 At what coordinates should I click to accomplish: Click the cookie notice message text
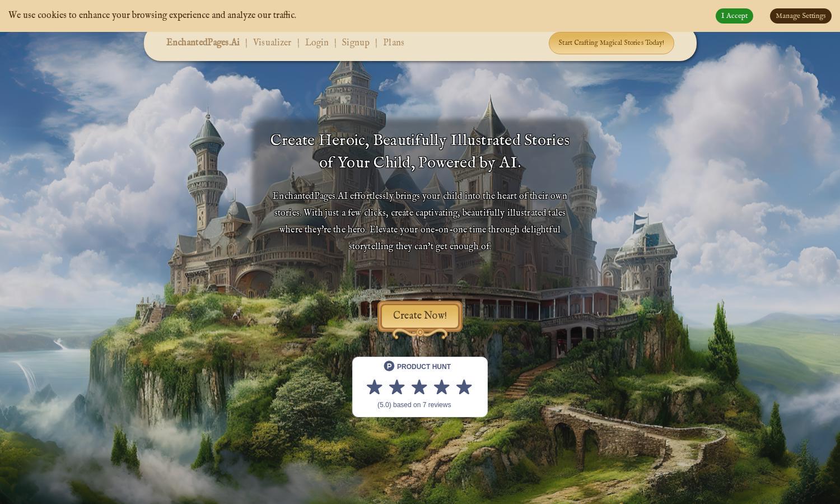(x=152, y=15)
